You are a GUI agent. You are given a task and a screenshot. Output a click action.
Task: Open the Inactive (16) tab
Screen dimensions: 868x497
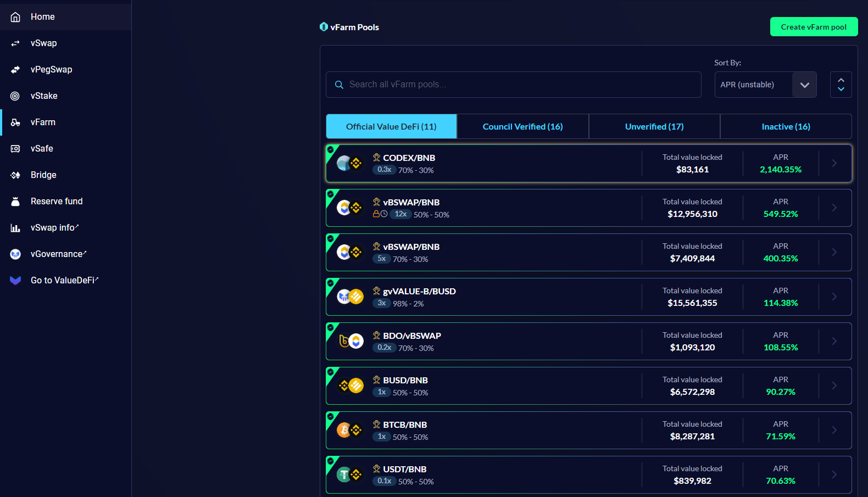786,126
